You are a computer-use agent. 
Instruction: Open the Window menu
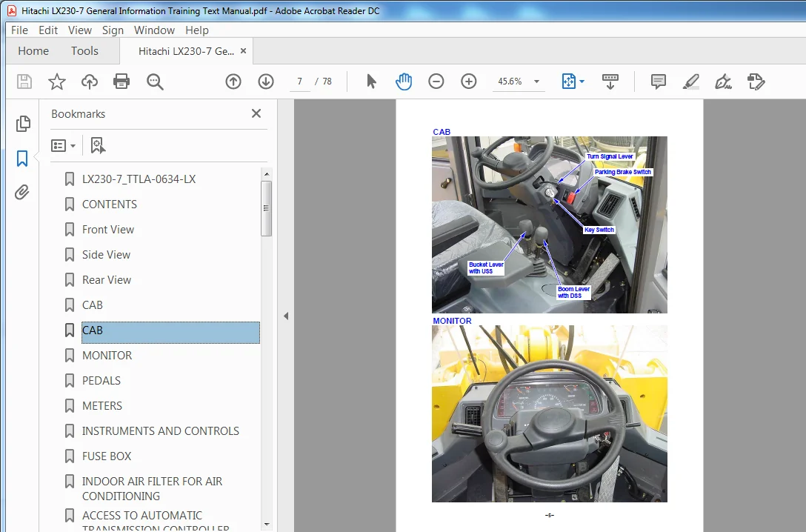(x=154, y=30)
